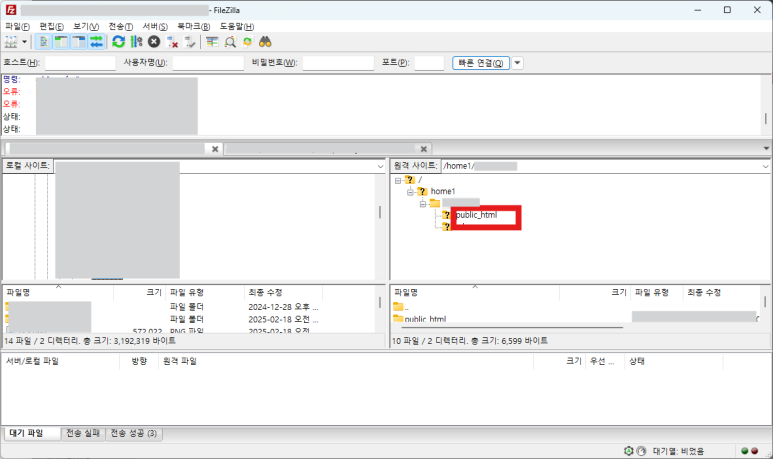
Task: Toggle transfer queue display
Action: click(97, 42)
